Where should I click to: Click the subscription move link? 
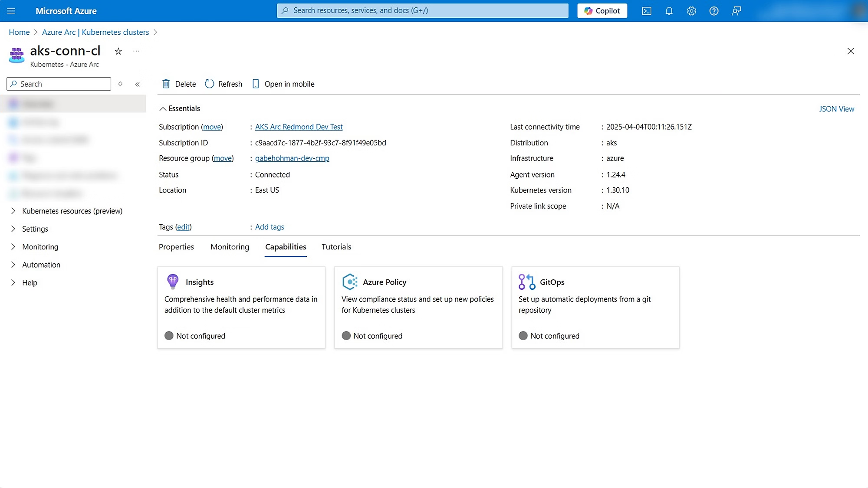click(212, 127)
